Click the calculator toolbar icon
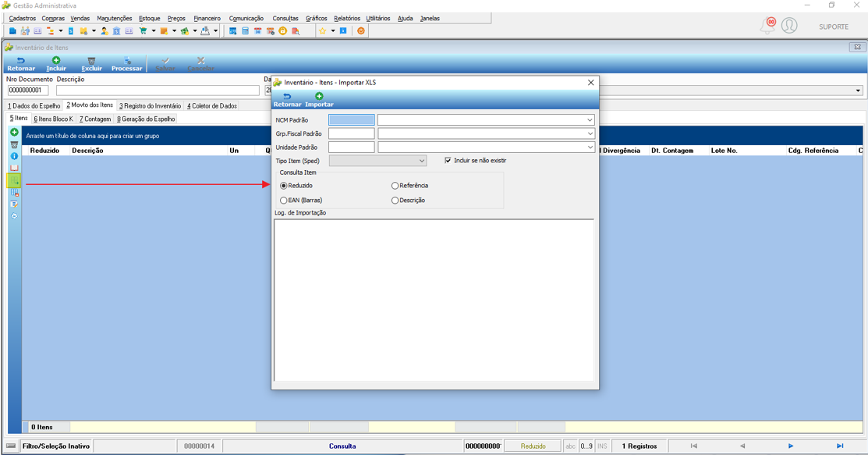This screenshot has width=868, height=455. [245, 31]
